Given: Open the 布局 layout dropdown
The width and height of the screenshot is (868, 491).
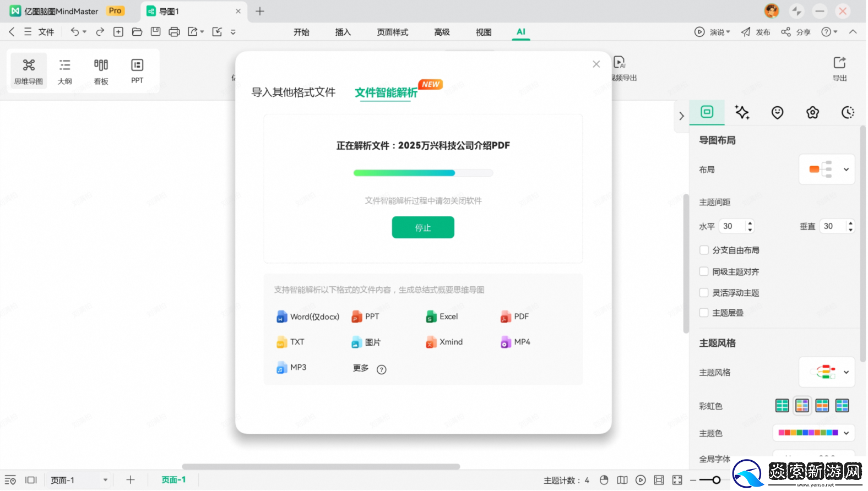Looking at the screenshot, I should coord(827,170).
